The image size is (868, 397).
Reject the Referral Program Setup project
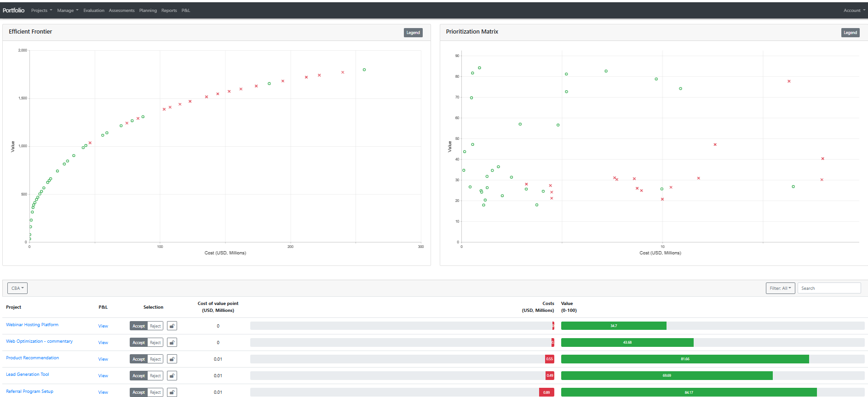point(155,392)
